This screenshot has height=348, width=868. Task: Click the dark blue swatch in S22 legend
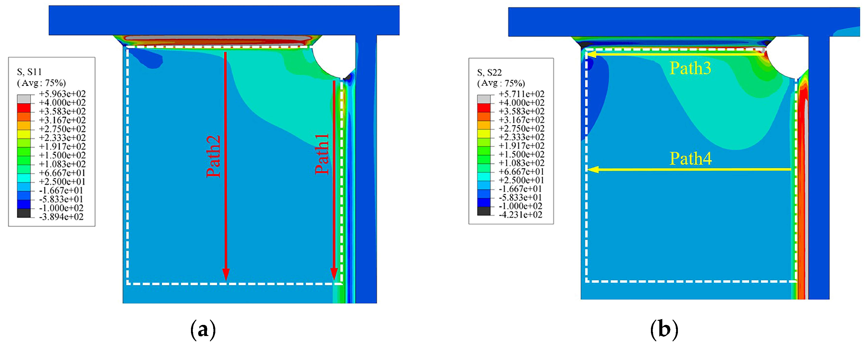click(484, 202)
